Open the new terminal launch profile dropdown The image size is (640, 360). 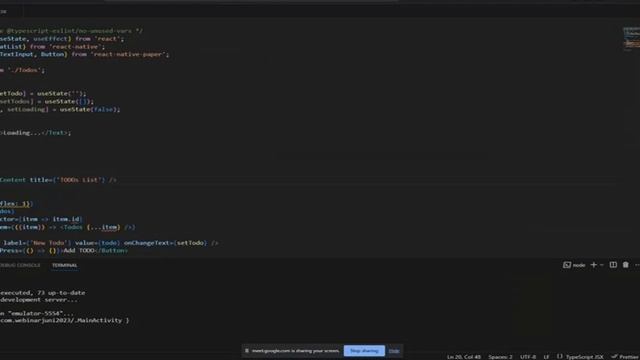click(602, 265)
